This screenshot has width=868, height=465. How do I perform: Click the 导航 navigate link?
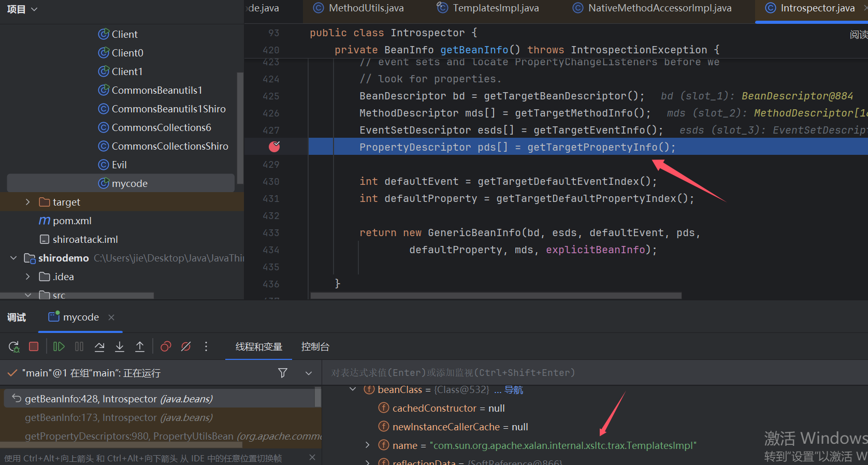coord(514,389)
